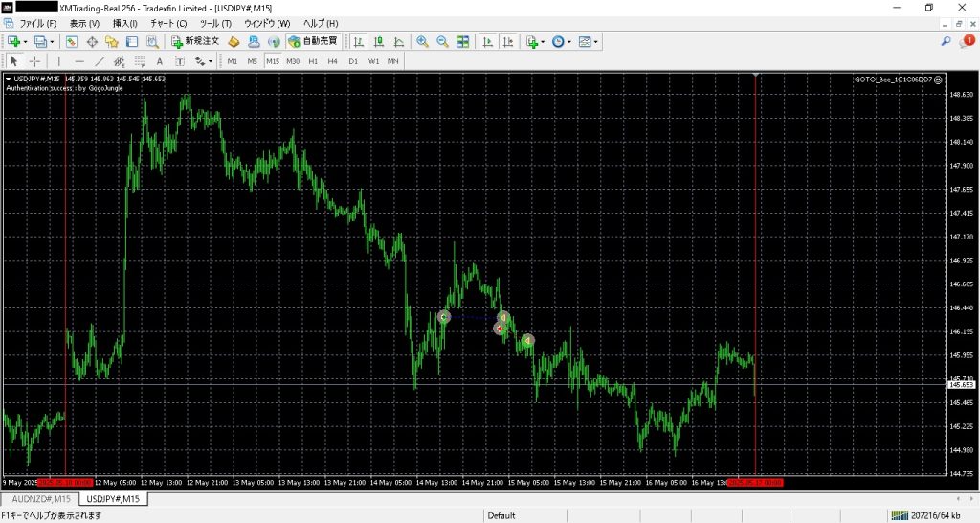
Task: Switch chart to H1 timeframe
Action: pyautogui.click(x=313, y=61)
